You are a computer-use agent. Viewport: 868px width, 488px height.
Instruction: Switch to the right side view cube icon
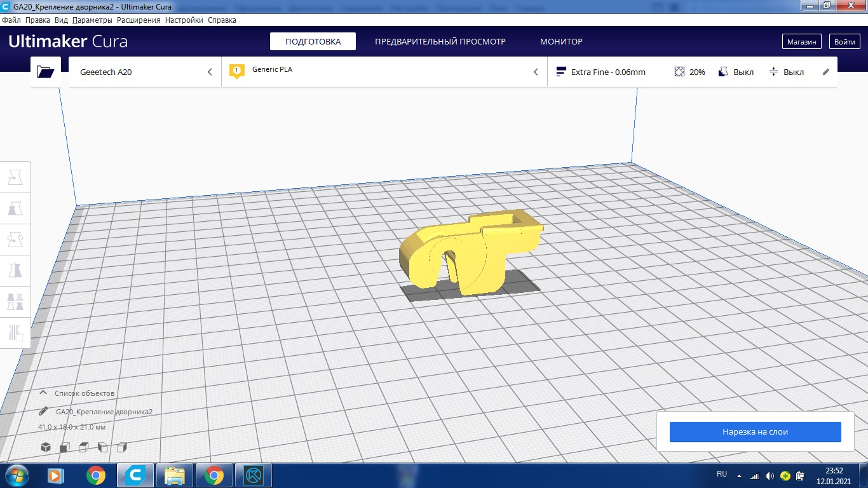point(122,447)
